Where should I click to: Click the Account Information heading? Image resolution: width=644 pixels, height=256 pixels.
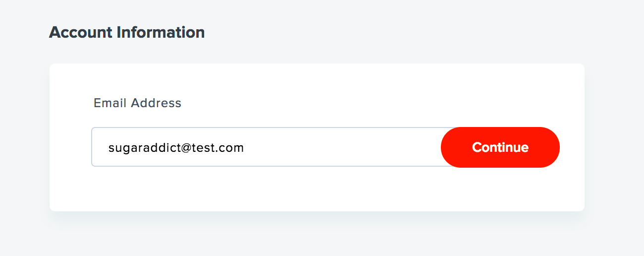pyautogui.click(x=127, y=33)
